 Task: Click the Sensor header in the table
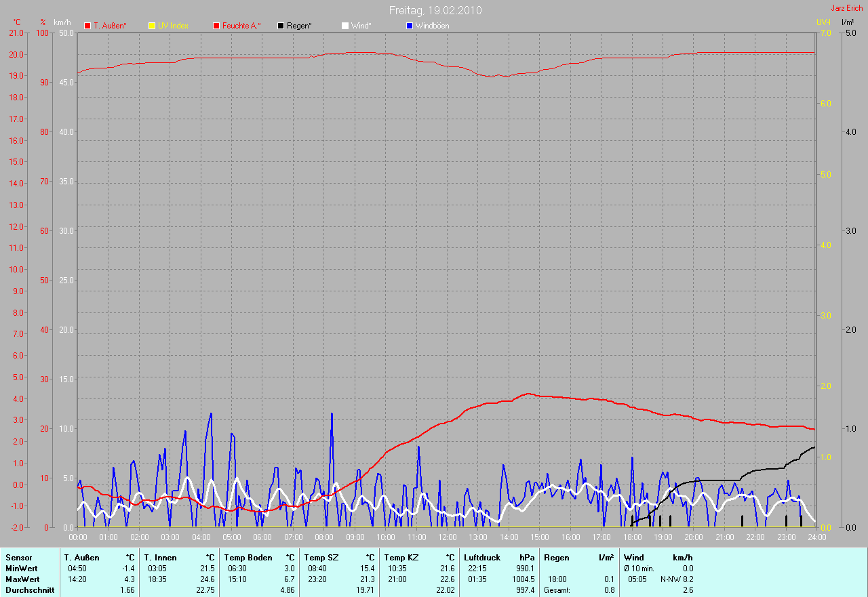point(18,558)
